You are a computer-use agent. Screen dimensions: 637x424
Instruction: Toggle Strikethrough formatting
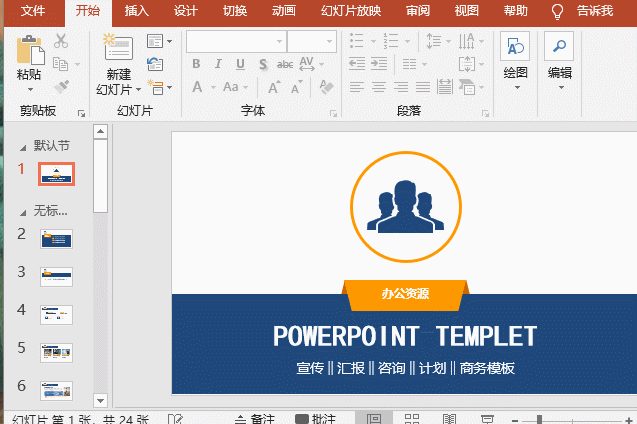coord(285,64)
